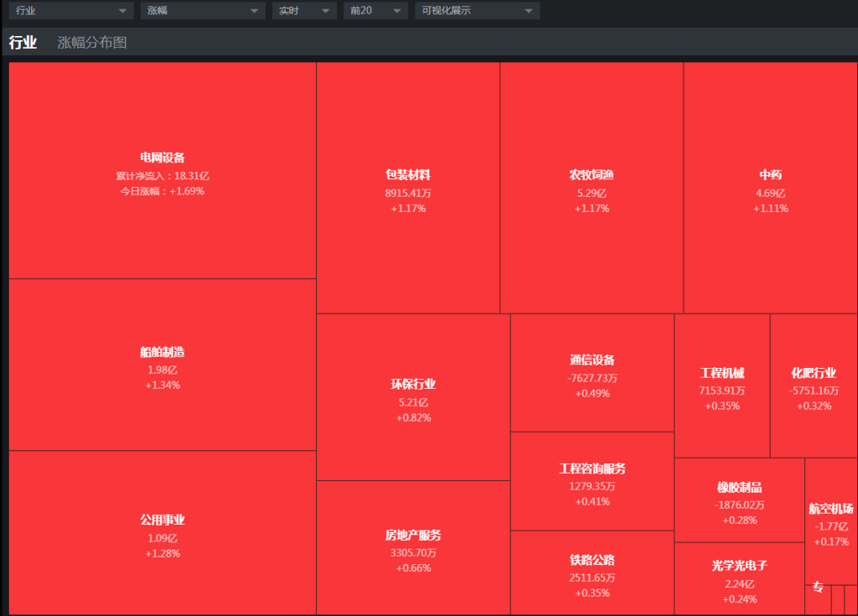This screenshot has width=858, height=616.
Task: Expand the 前20 count dropdown
Action: (375, 11)
